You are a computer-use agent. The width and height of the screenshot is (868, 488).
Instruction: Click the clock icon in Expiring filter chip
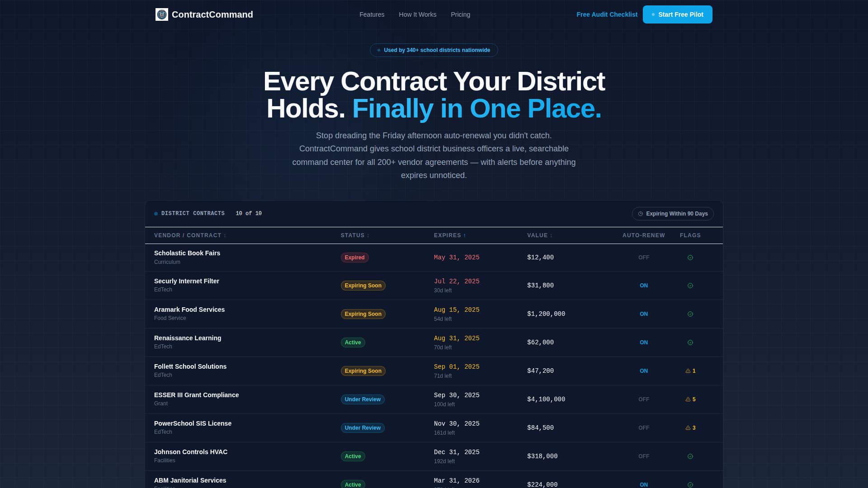[x=640, y=214]
